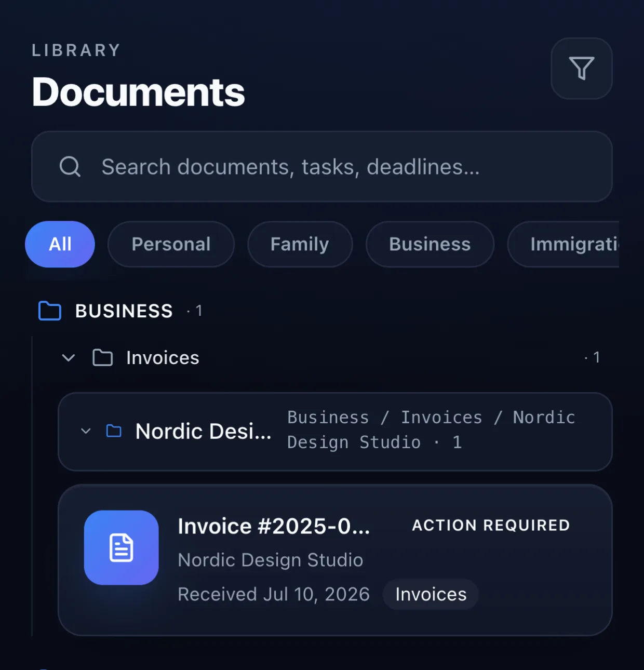Switch to the Family tab
The height and width of the screenshot is (670, 644).
tap(300, 244)
